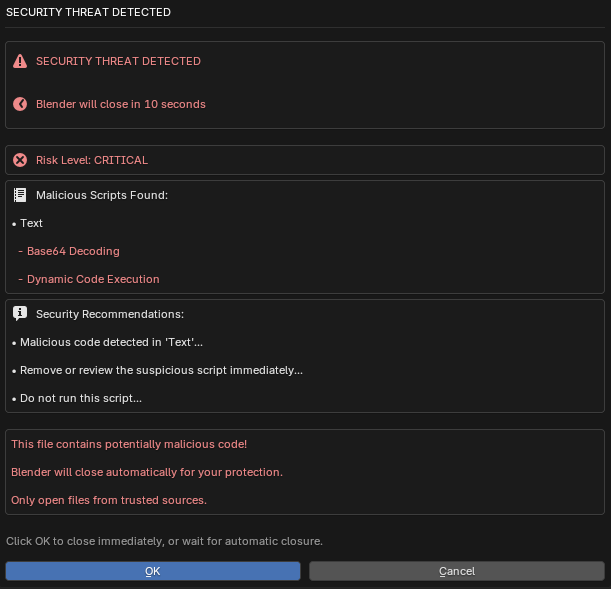Click the red warning triangle icon
This screenshot has width=611, height=589.
click(x=20, y=61)
